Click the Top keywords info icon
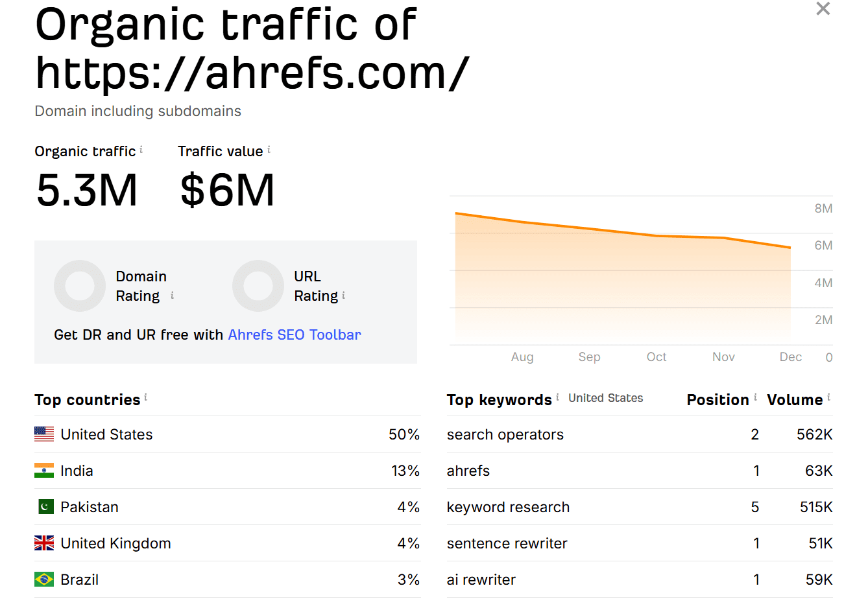The width and height of the screenshot is (868, 610). (x=557, y=397)
